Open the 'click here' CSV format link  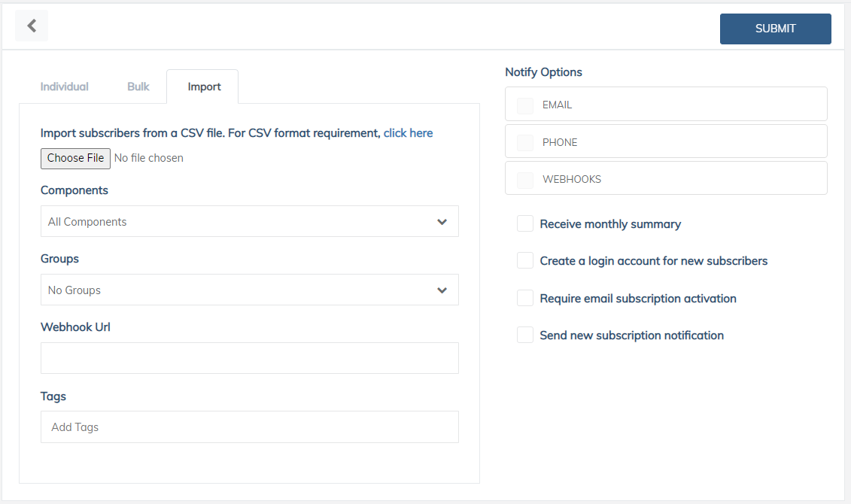(x=408, y=133)
